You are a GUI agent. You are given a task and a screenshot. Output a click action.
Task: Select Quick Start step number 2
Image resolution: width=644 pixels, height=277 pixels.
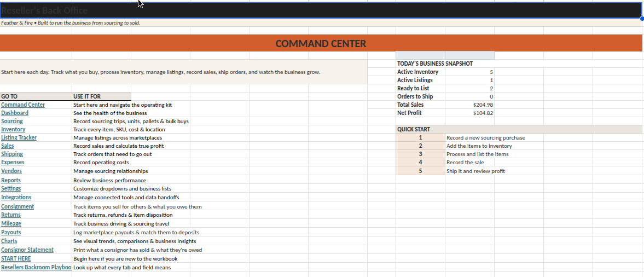click(421, 146)
